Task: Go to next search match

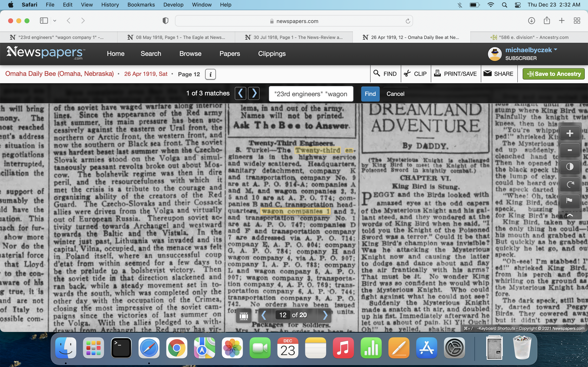Action: [x=254, y=93]
